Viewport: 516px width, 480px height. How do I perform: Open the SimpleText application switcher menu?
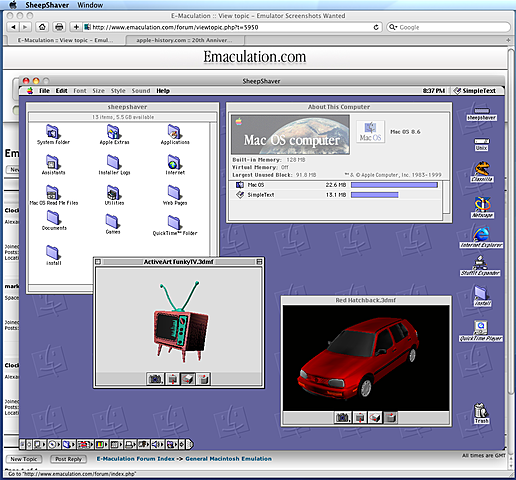pos(475,91)
